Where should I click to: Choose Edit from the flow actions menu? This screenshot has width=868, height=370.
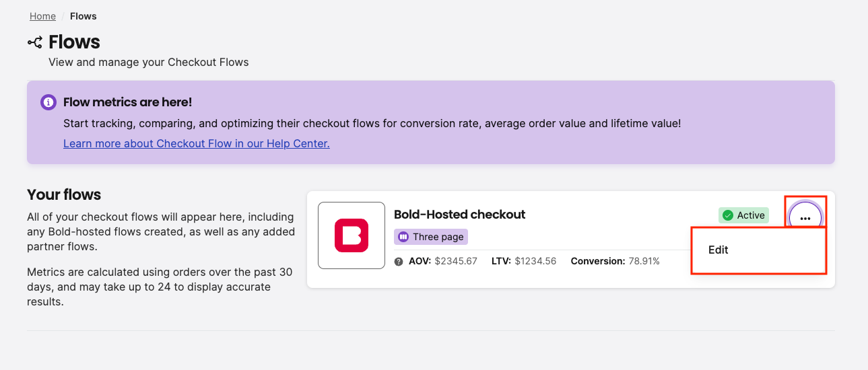(719, 250)
